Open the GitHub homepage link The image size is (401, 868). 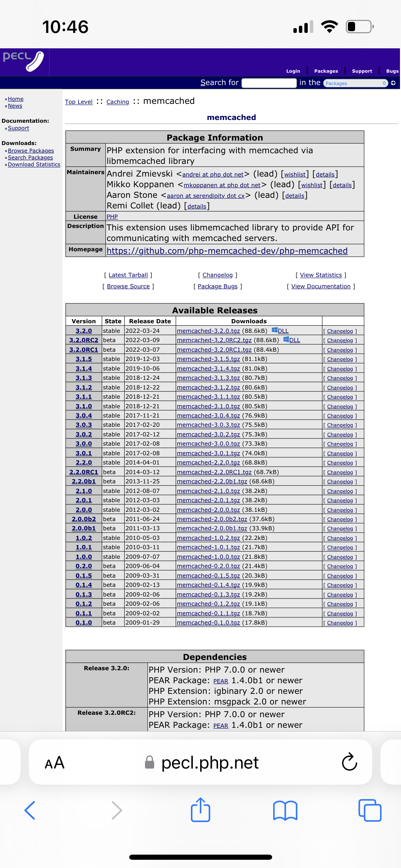click(227, 251)
